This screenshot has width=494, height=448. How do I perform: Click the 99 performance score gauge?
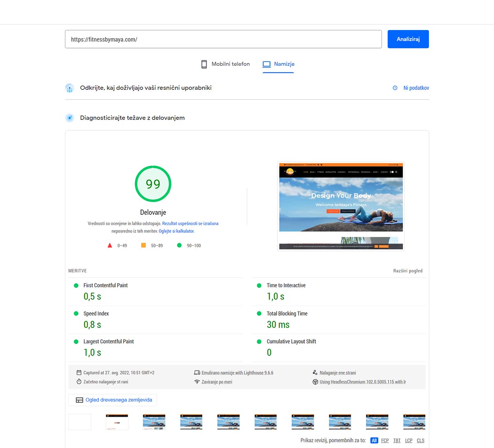pos(153,184)
